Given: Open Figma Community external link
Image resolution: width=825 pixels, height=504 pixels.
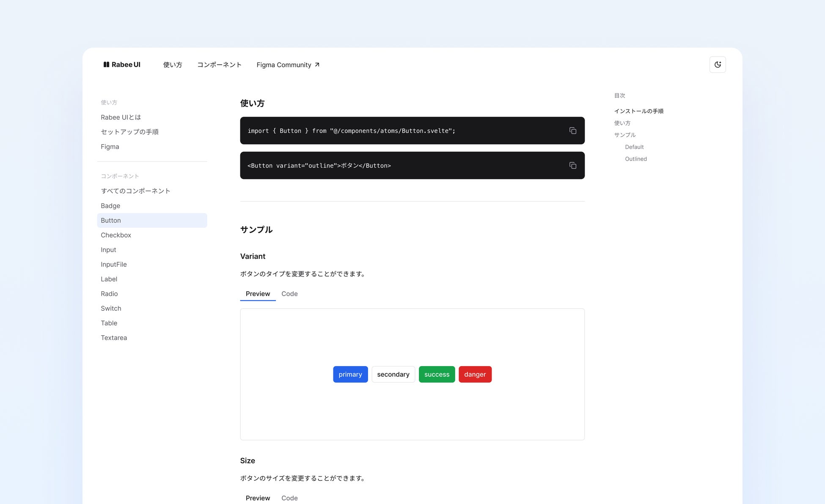Looking at the screenshot, I should (x=288, y=65).
